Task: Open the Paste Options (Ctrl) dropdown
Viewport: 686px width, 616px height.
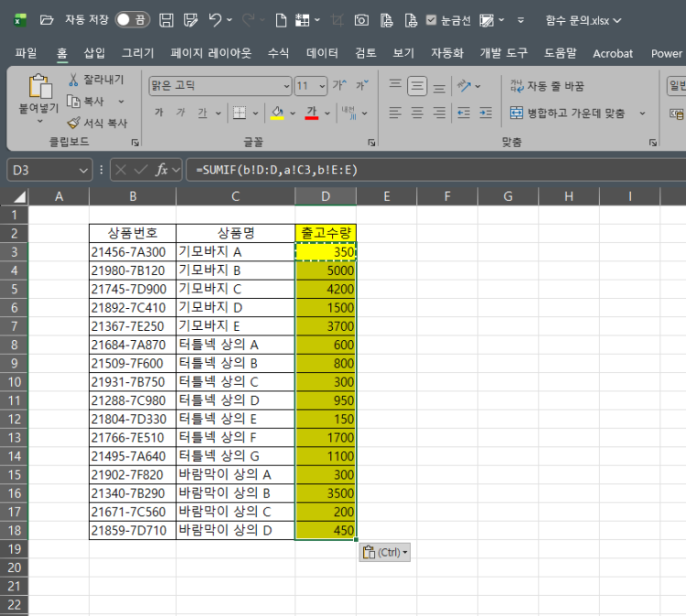Action: click(384, 552)
